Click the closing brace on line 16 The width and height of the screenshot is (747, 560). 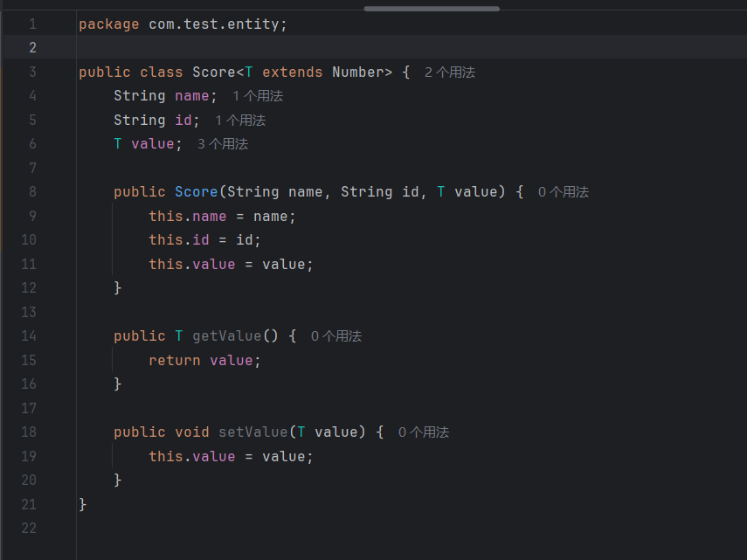pyautogui.click(x=118, y=384)
